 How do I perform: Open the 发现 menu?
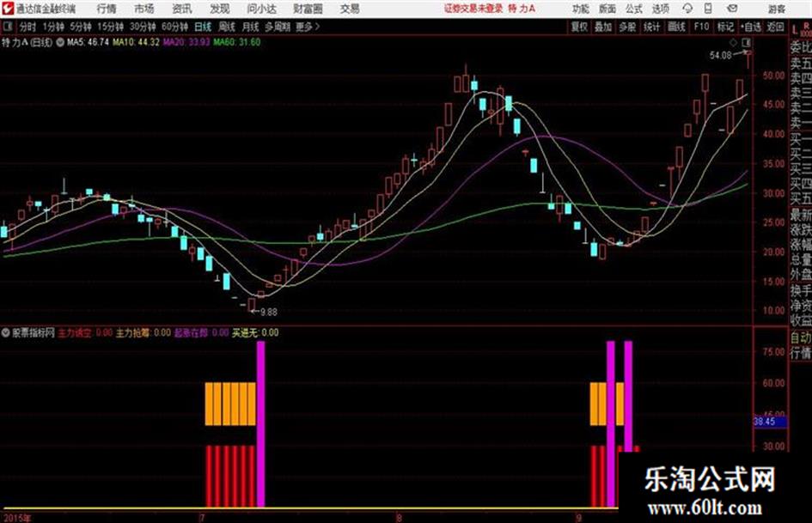220,9
